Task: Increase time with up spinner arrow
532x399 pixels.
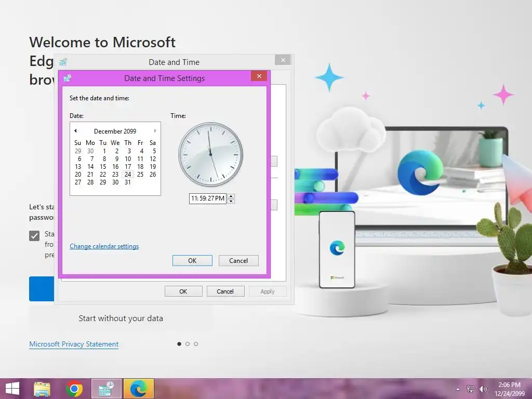Action: tap(231, 196)
